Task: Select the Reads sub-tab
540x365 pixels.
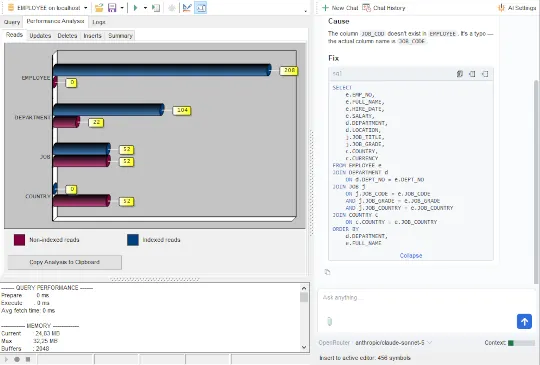Action: point(14,35)
